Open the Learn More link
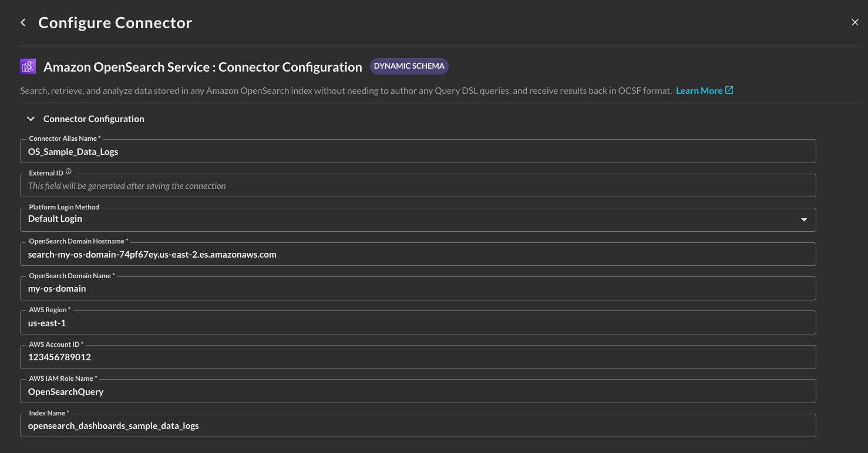 pyautogui.click(x=699, y=91)
